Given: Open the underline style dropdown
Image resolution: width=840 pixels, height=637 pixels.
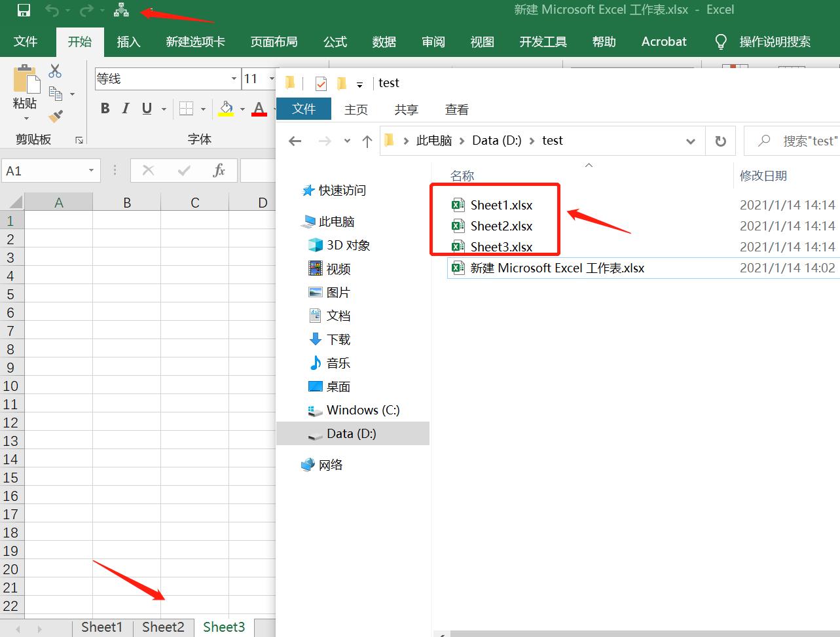Looking at the screenshot, I should tap(164, 109).
